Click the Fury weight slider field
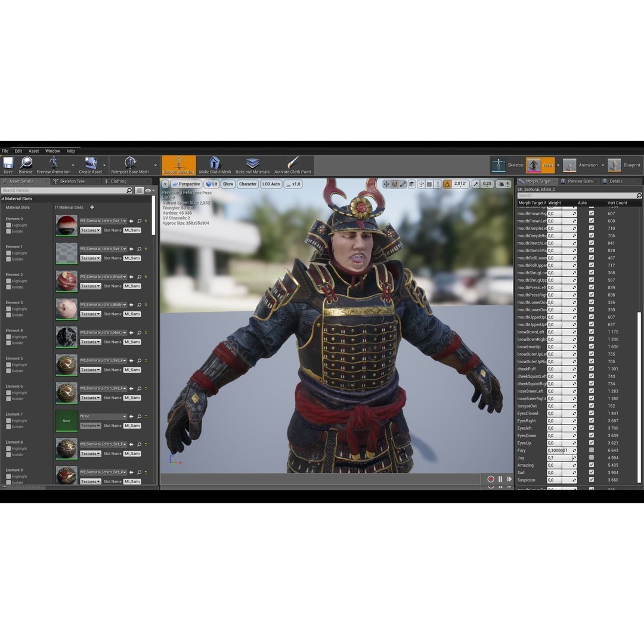 [562, 450]
